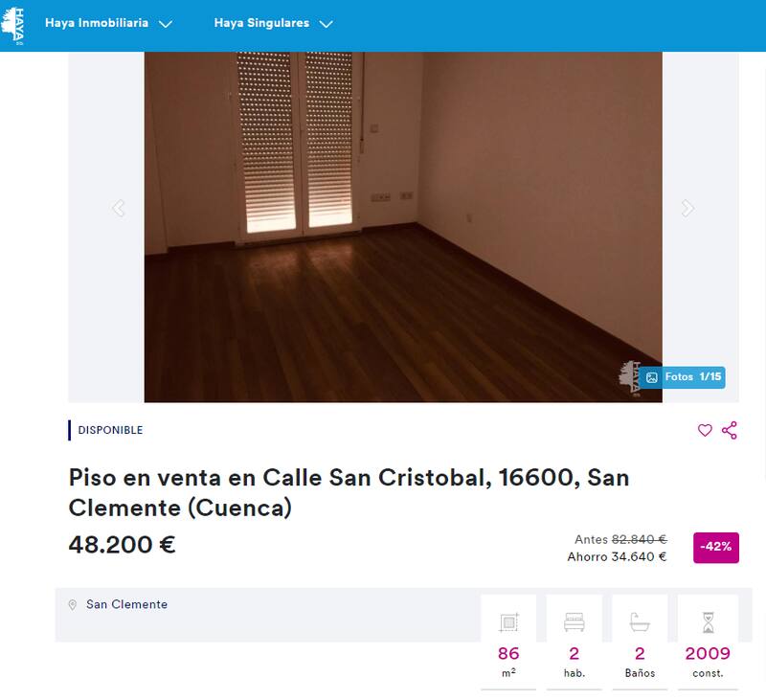
Task: Share the listing via share icon
Action: point(730,430)
